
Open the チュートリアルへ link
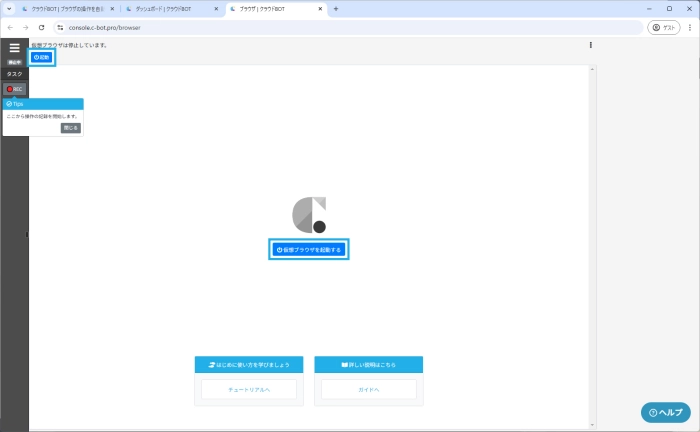tap(249, 389)
